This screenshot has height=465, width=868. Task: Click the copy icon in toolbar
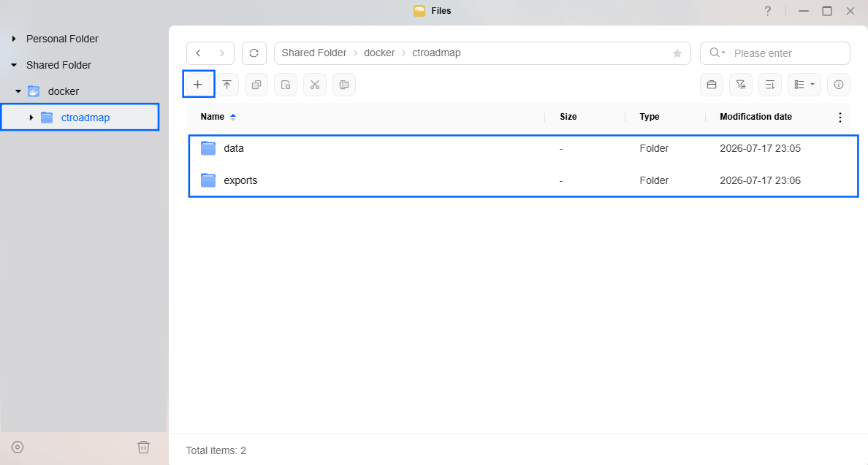click(256, 85)
